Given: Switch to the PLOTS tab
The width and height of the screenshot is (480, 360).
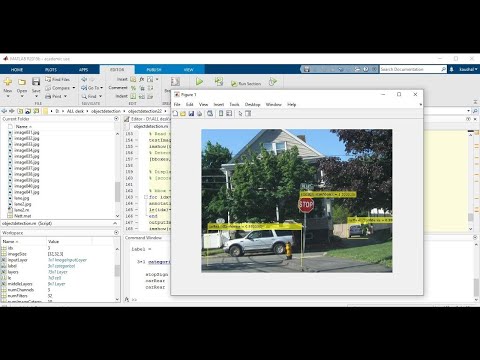Looking at the screenshot, I should (51, 70).
